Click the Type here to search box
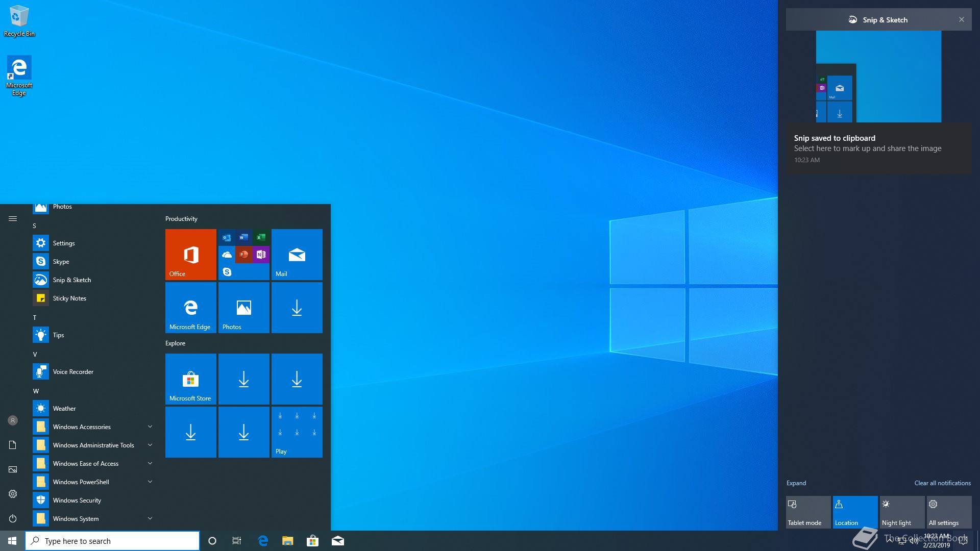 coord(112,541)
